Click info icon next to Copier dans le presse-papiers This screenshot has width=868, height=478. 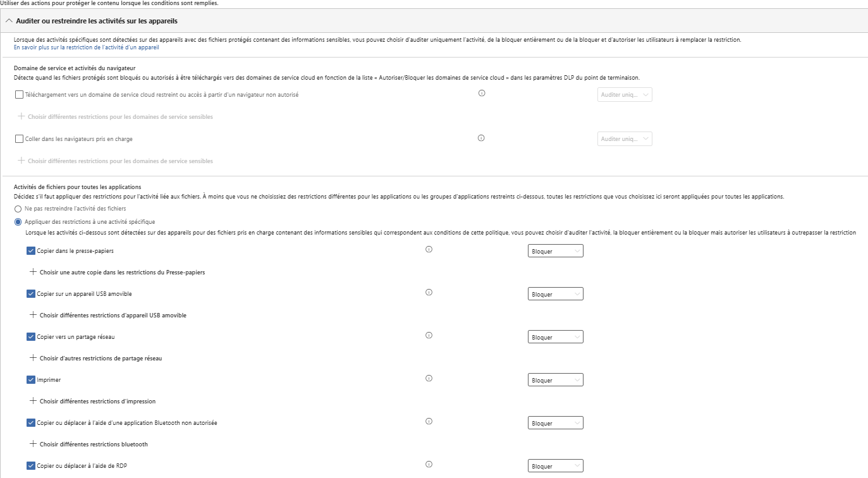tap(429, 250)
